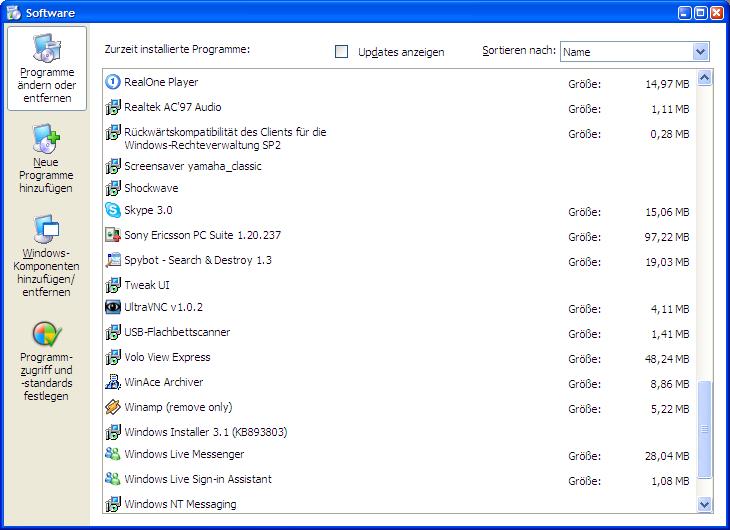Select WinAce Archiver entry
This screenshot has width=730, height=530.
pos(164,382)
